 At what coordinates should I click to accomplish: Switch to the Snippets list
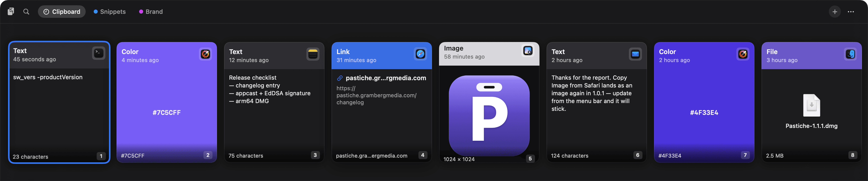110,12
